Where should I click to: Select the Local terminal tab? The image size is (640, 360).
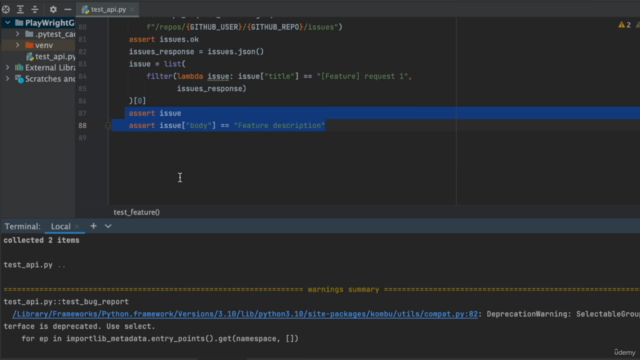(x=60, y=226)
